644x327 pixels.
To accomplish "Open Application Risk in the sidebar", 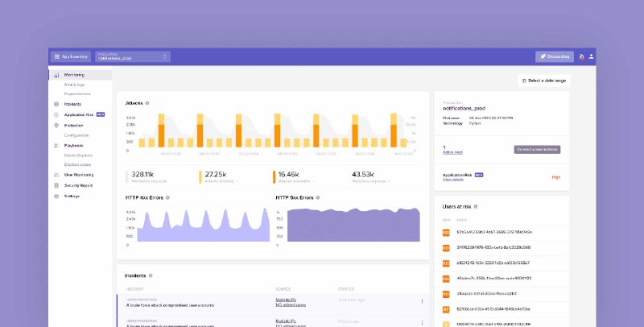I will pyautogui.click(x=79, y=115).
